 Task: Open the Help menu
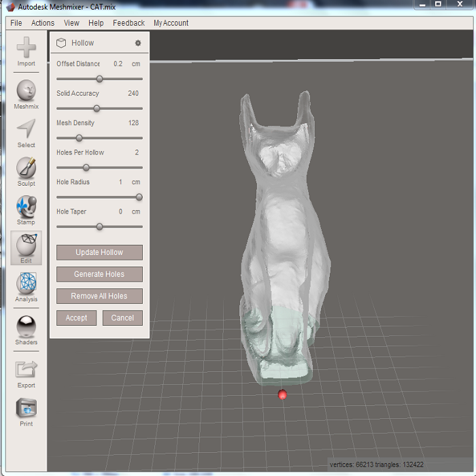pos(96,23)
